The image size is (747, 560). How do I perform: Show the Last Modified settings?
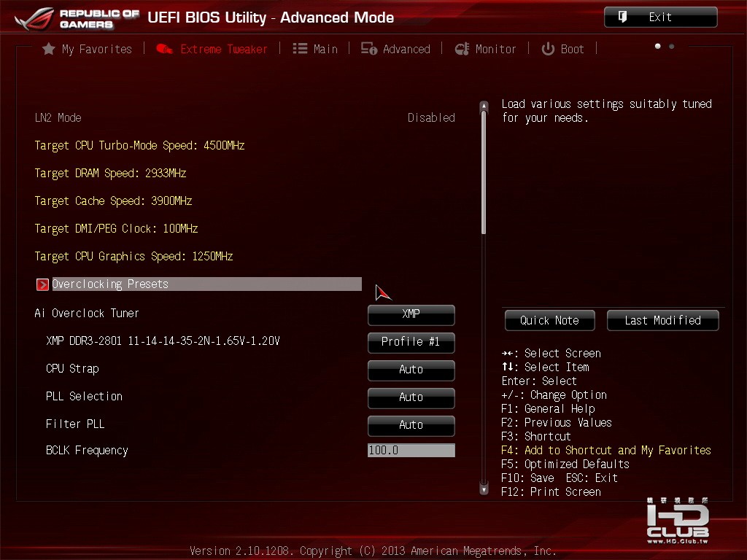(662, 321)
